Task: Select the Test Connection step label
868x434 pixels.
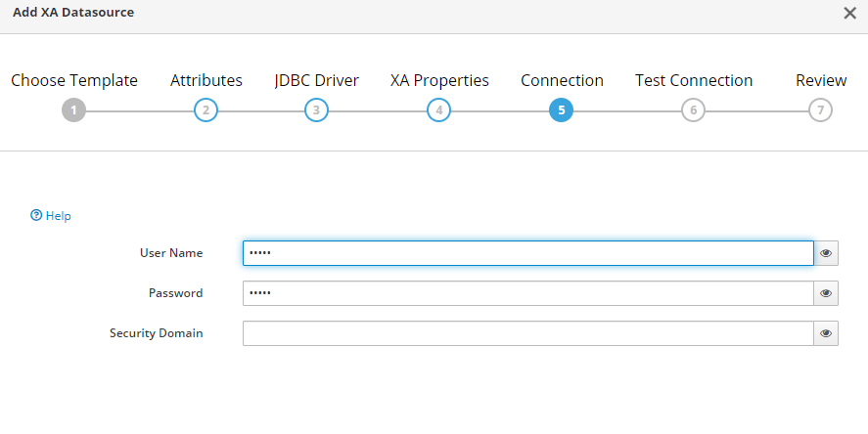Action: (x=694, y=80)
